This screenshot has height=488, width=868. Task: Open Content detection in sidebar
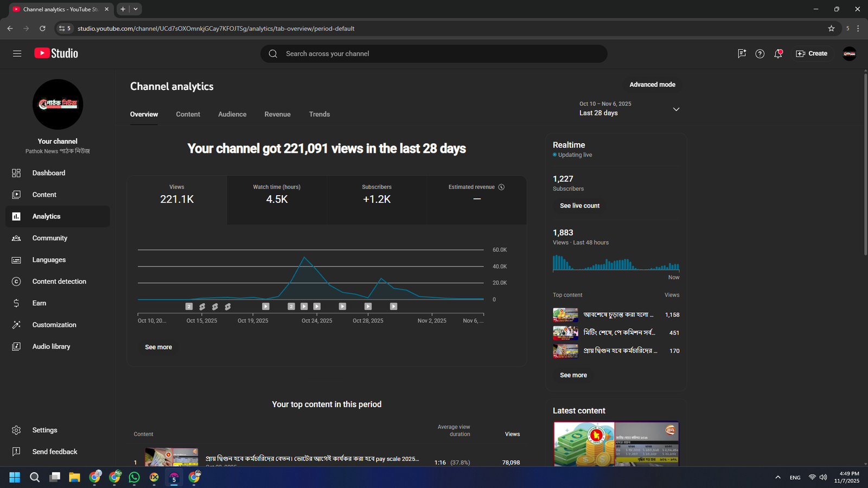(59, 281)
